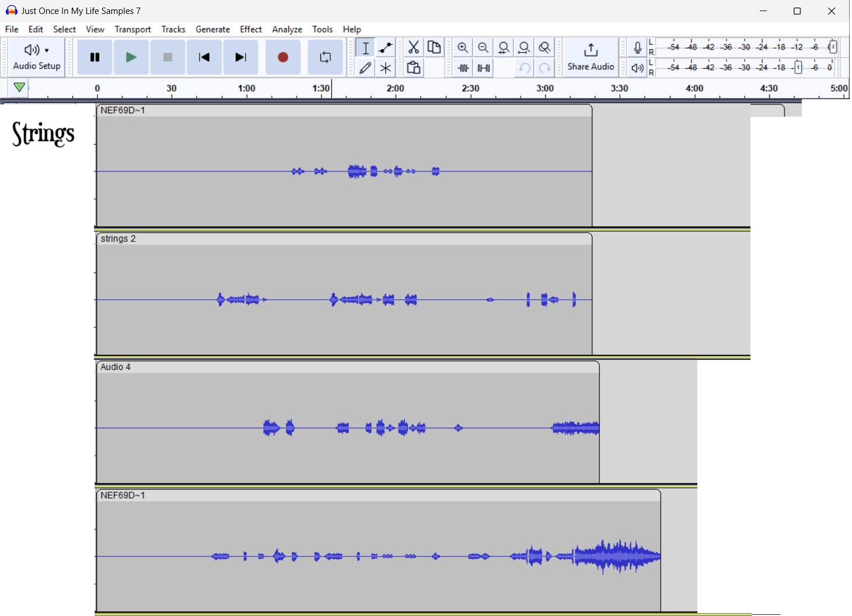Click the record meter microphone icon
The width and height of the screenshot is (852, 616).
pos(637,48)
